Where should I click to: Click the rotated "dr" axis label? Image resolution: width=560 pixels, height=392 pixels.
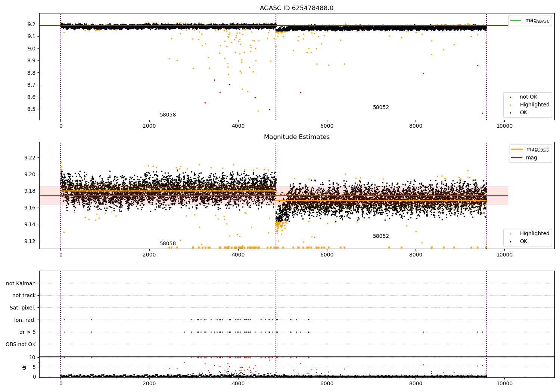(x=24, y=367)
